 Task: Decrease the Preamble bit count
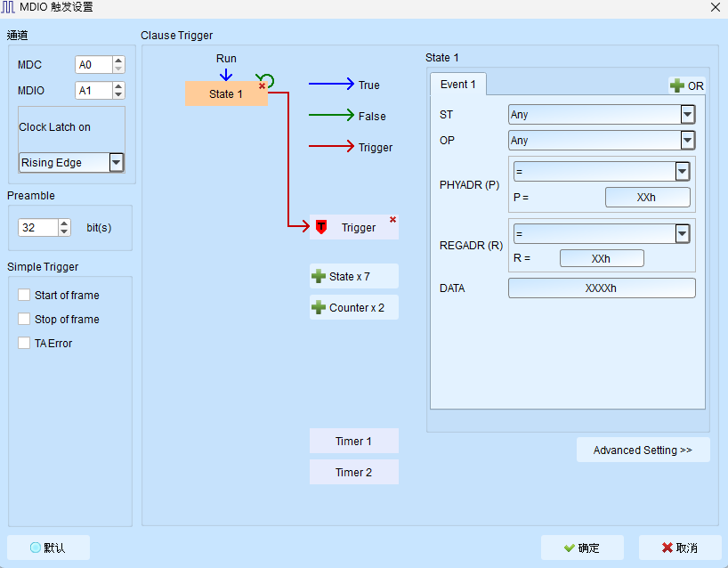[x=64, y=231]
